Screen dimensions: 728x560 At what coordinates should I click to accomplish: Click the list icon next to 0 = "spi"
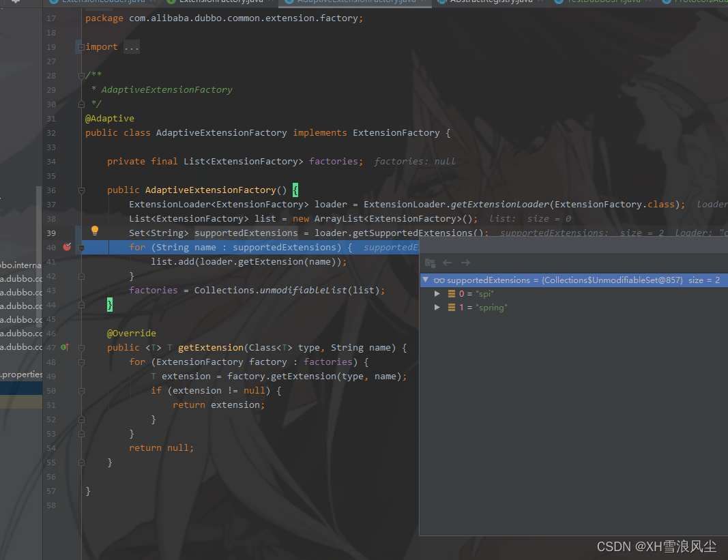point(451,294)
